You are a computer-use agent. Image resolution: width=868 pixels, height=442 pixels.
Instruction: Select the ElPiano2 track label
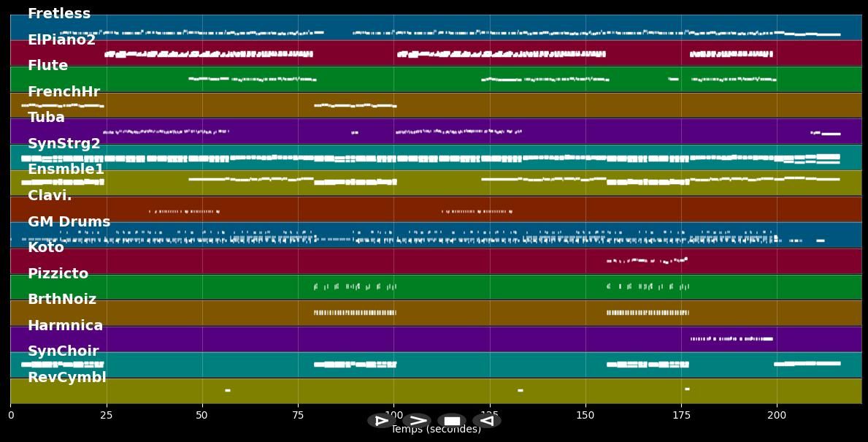pyautogui.click(x=61, y=40)
